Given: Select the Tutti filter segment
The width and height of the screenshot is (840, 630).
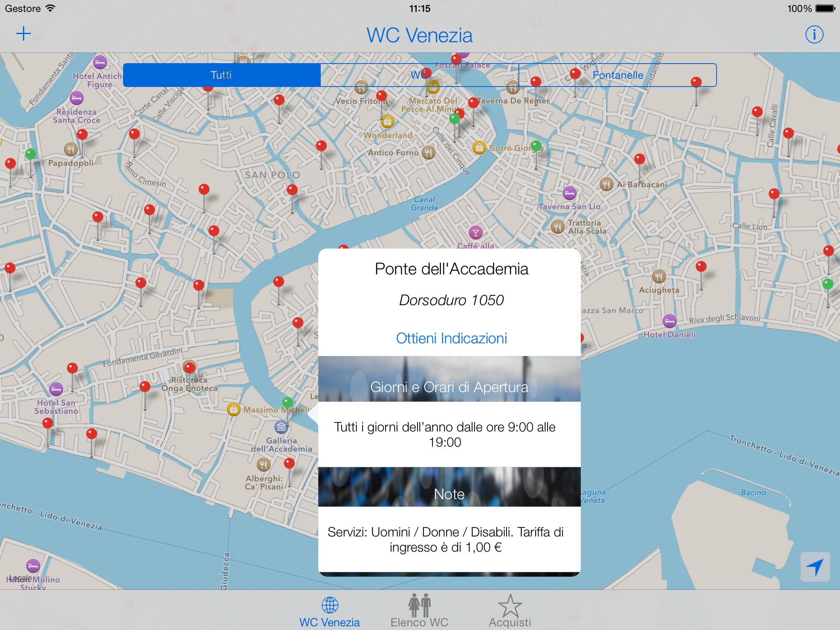Looking at the screenshot, I should pos(221,75).
